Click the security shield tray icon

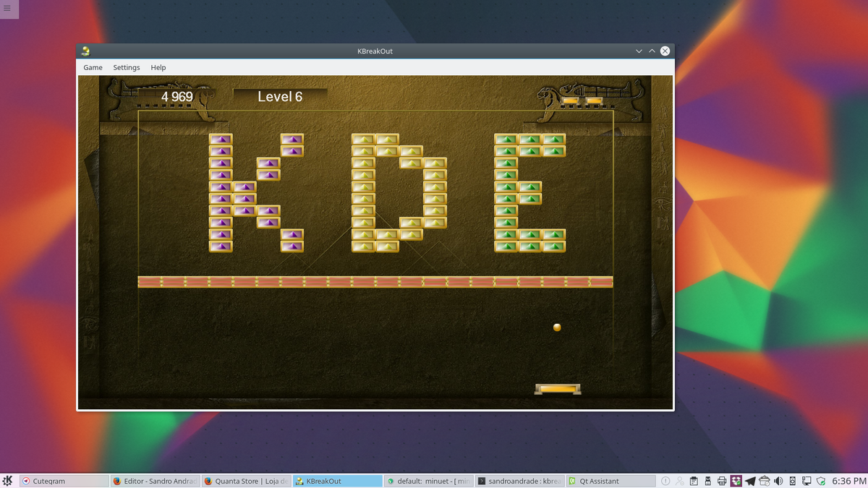point(821,481)
